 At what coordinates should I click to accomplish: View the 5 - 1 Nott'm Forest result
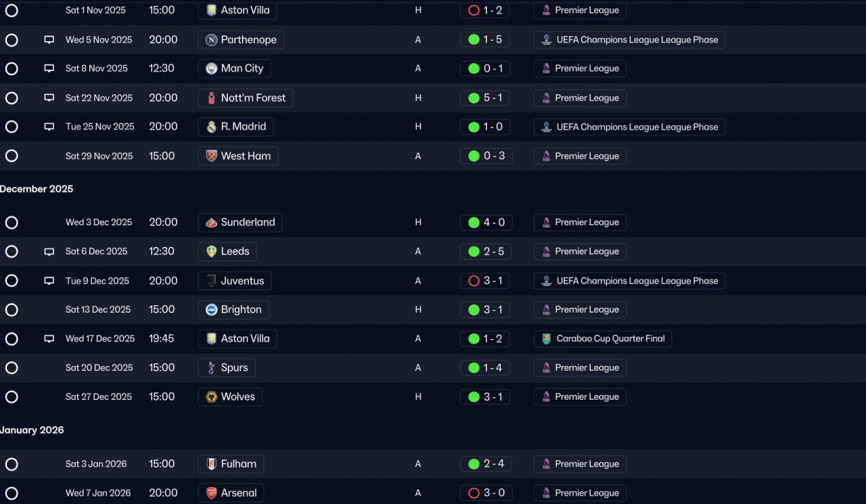click(x=485, y=98)
